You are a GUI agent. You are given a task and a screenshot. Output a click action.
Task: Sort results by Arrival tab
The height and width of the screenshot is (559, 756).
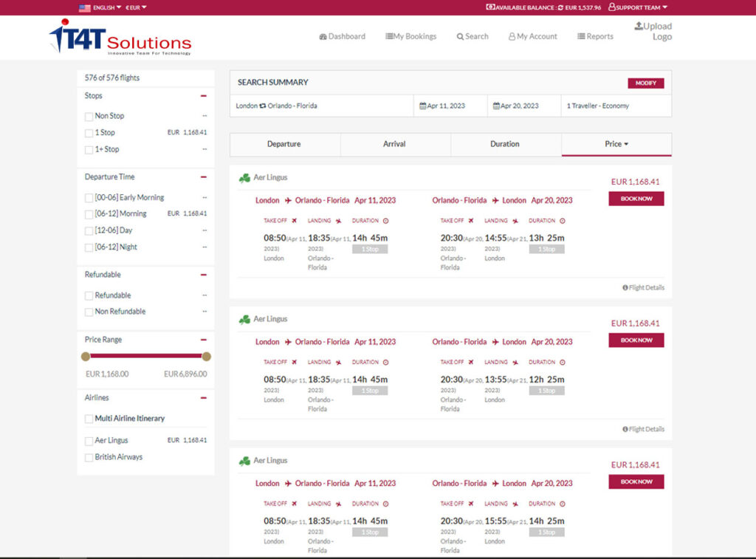click(x=396, y=144)
